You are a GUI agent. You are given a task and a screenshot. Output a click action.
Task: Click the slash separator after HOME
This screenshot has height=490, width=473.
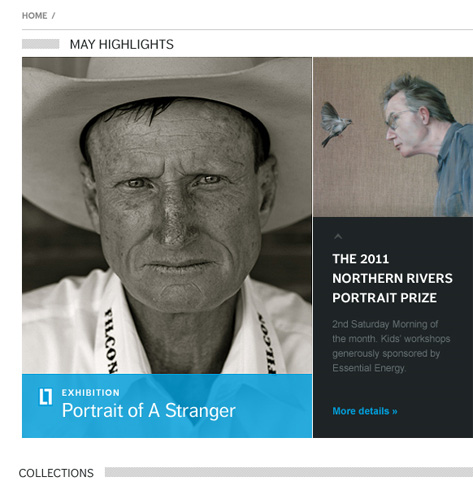tap(53, 16)
